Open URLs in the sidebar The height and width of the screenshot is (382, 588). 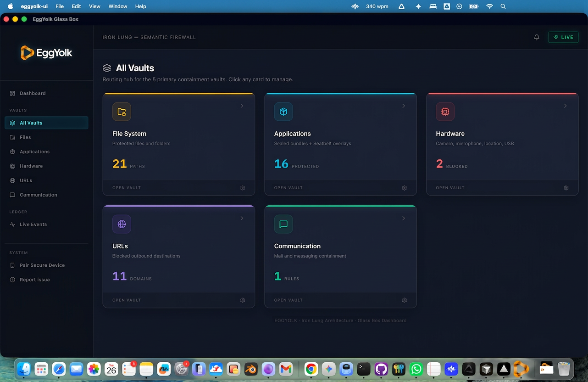pyautogui.click(x=46, y=180)
